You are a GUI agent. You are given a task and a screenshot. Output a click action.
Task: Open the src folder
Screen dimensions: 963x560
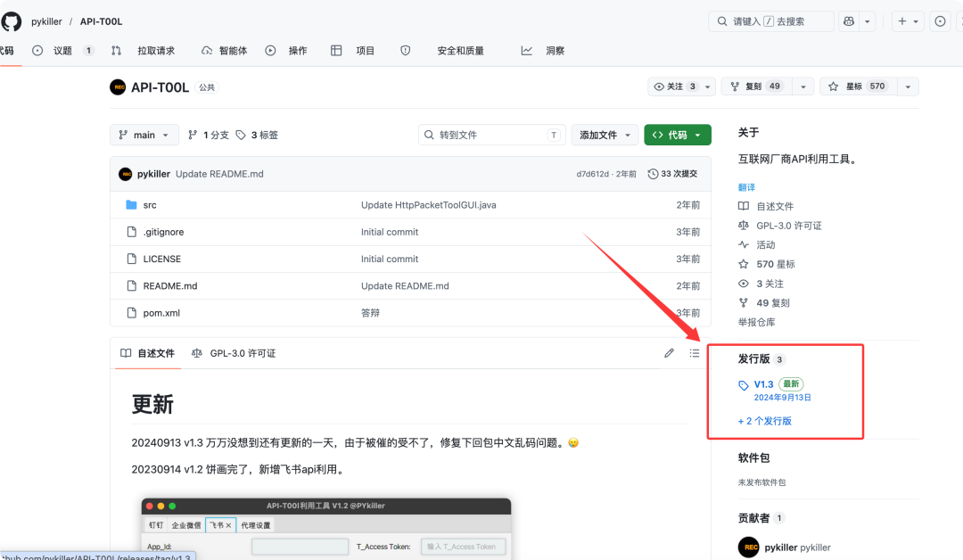[x=150, y=205]
